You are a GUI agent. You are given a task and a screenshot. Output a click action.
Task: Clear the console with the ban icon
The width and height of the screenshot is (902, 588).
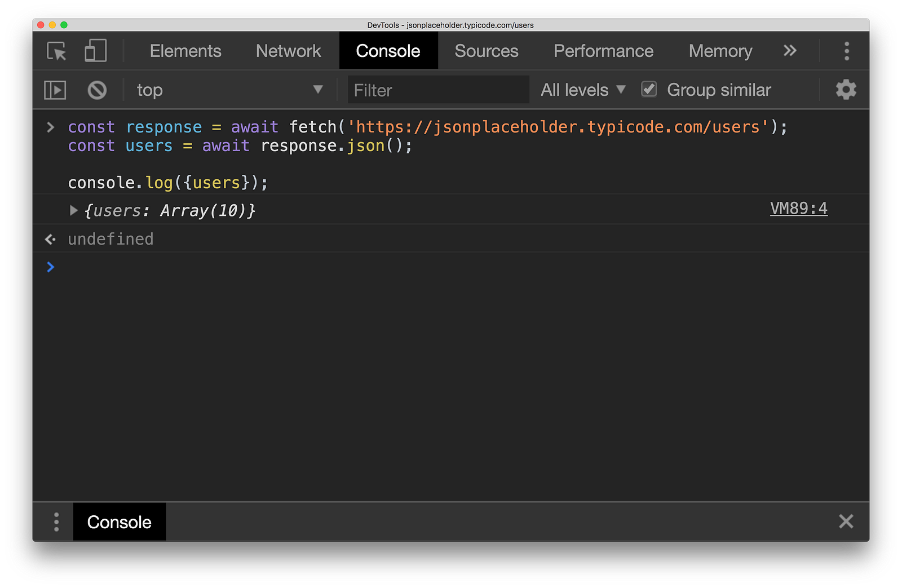[97, 90]
